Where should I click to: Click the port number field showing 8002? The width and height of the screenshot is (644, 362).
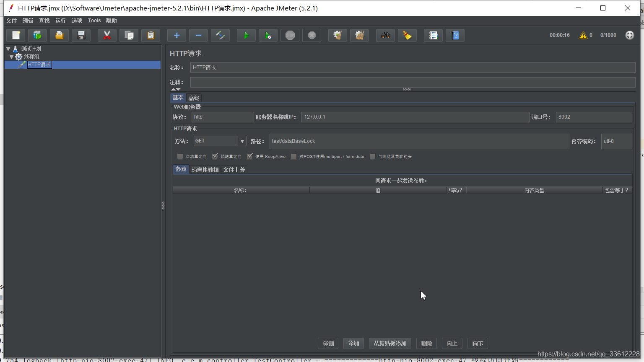[594, 117]
